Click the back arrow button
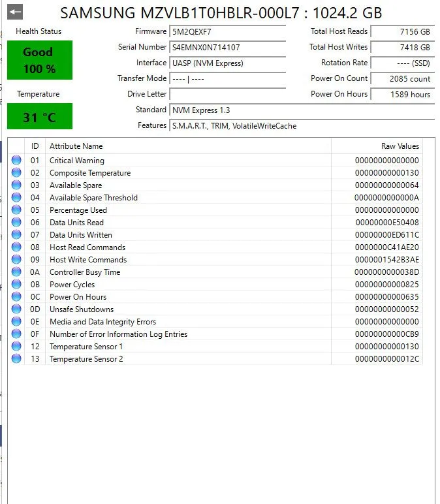 pyautogui.click(x=15, y=12)
